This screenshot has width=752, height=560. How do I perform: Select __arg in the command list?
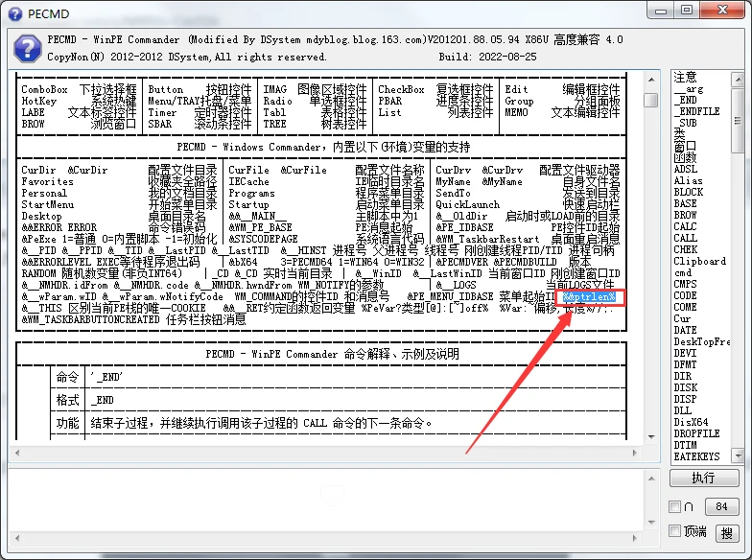pyautogui.click(x=689, y=88)
